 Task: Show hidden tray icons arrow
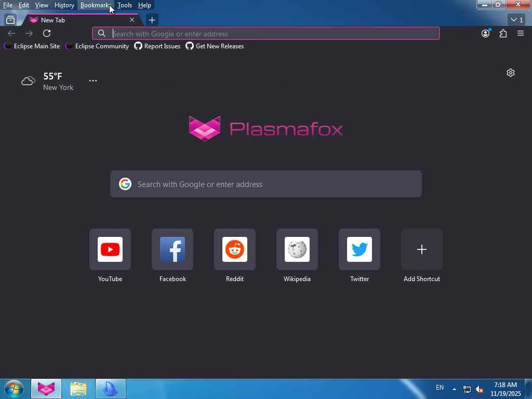(x=454, y=389)
